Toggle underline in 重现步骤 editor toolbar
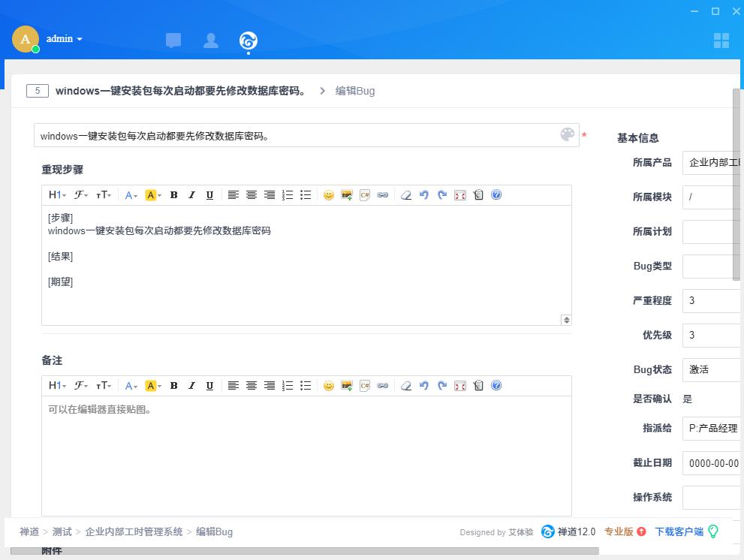This screenshot has height=560, width=744. pyautogui.click(x=209, y=195)
